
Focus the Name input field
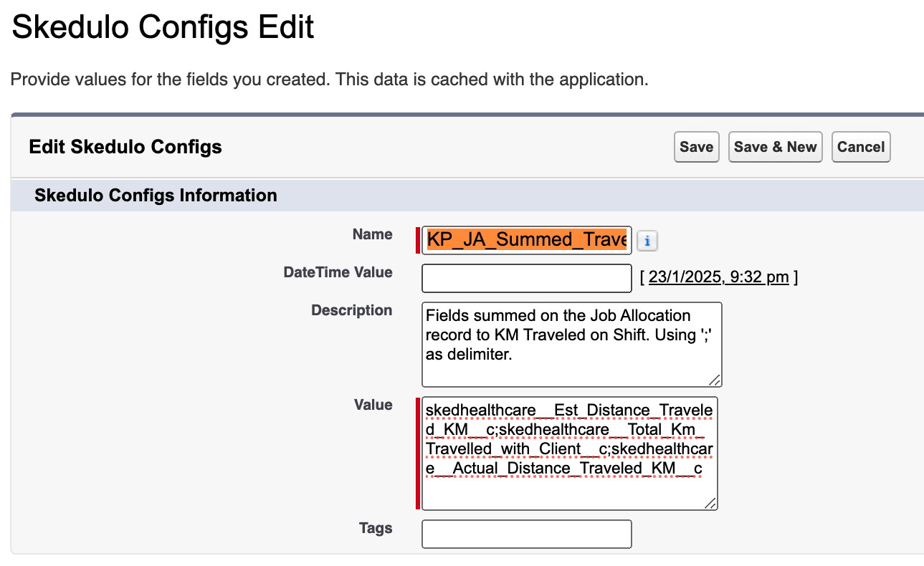pos(527,240)
